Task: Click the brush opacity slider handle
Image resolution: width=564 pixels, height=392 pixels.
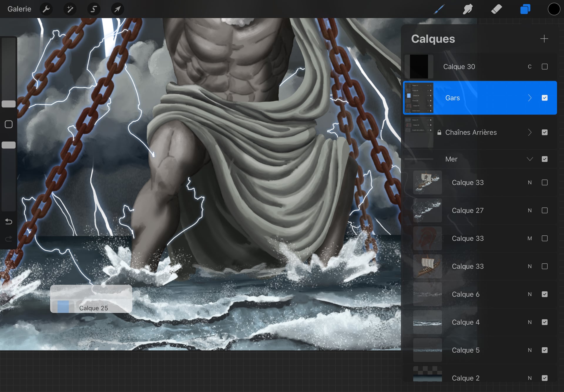Action: (x=9, y=145)
